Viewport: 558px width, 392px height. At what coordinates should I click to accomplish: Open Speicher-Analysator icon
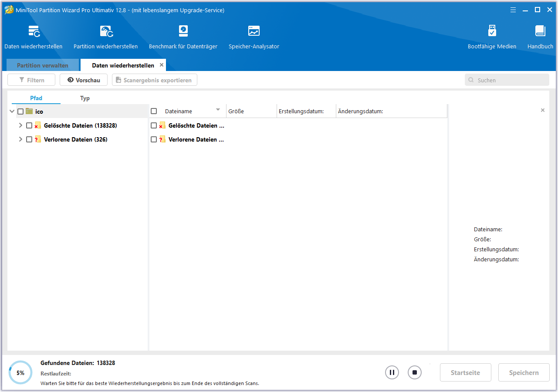coord(254,31)
